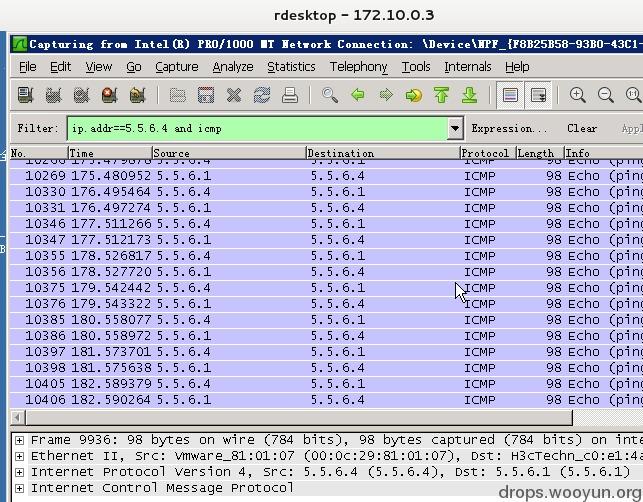Click the find packet magnifier icon

(330, 95)
